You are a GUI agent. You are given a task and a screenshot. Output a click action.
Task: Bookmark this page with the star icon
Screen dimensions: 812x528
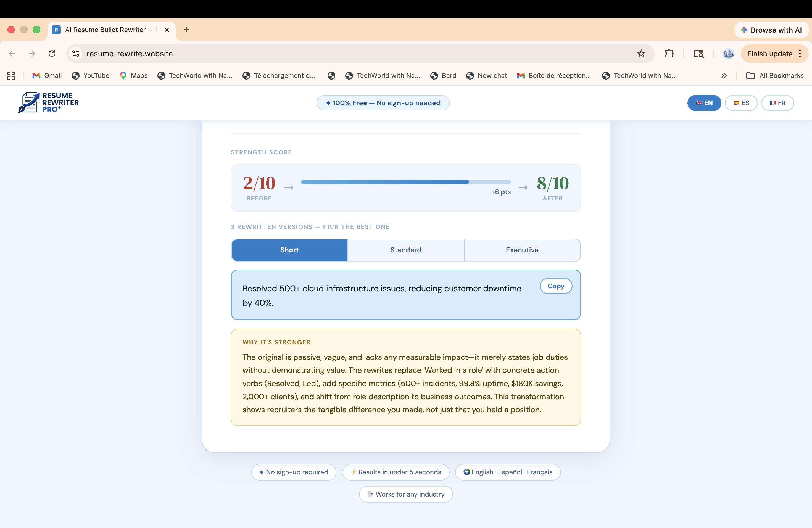pos(641,54)
